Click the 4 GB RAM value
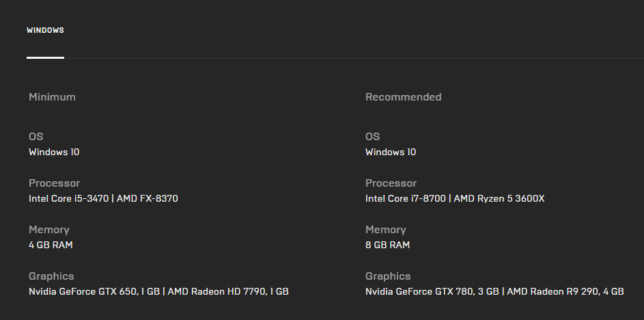 [x=51, y=245]
